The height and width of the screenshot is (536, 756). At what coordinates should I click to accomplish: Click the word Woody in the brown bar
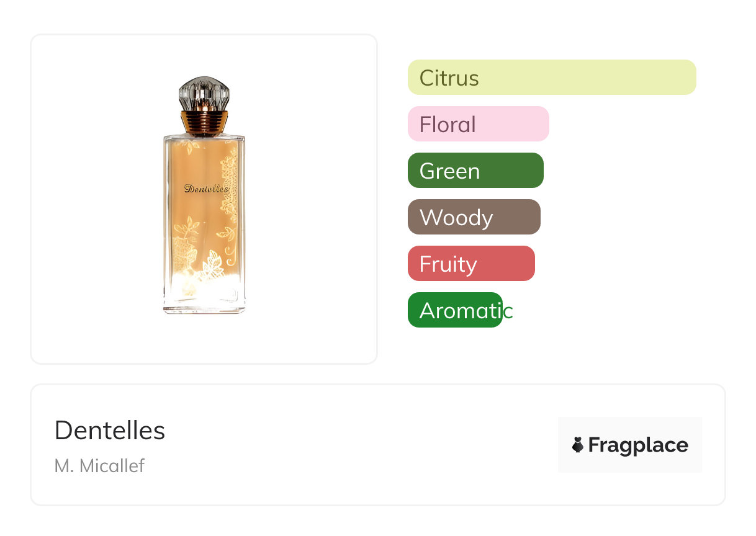(456, 218)
